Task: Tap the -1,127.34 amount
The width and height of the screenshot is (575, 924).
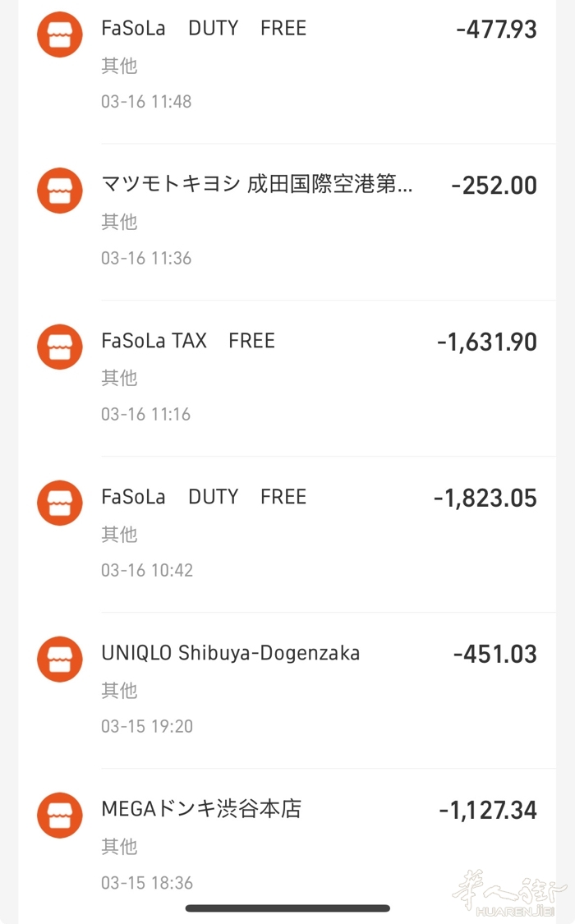Action: click(487, 811)
